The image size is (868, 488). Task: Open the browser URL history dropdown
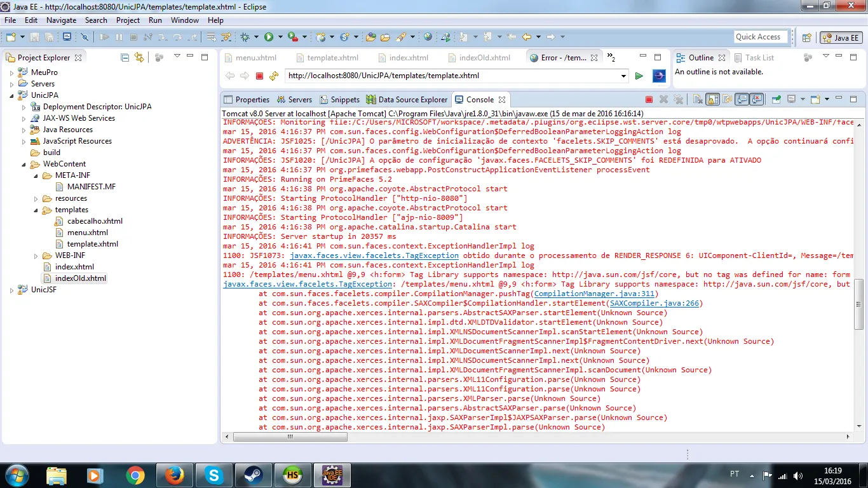coord(623,76)
